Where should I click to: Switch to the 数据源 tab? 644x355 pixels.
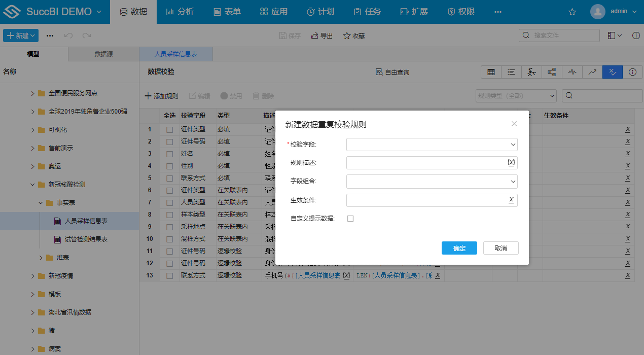coord(103,54)
